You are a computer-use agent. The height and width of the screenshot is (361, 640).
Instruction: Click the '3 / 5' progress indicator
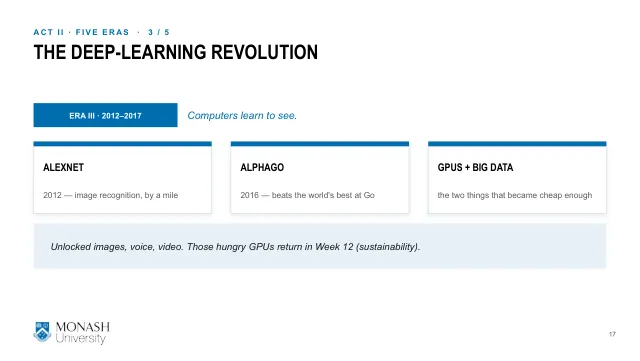point(159,32)
